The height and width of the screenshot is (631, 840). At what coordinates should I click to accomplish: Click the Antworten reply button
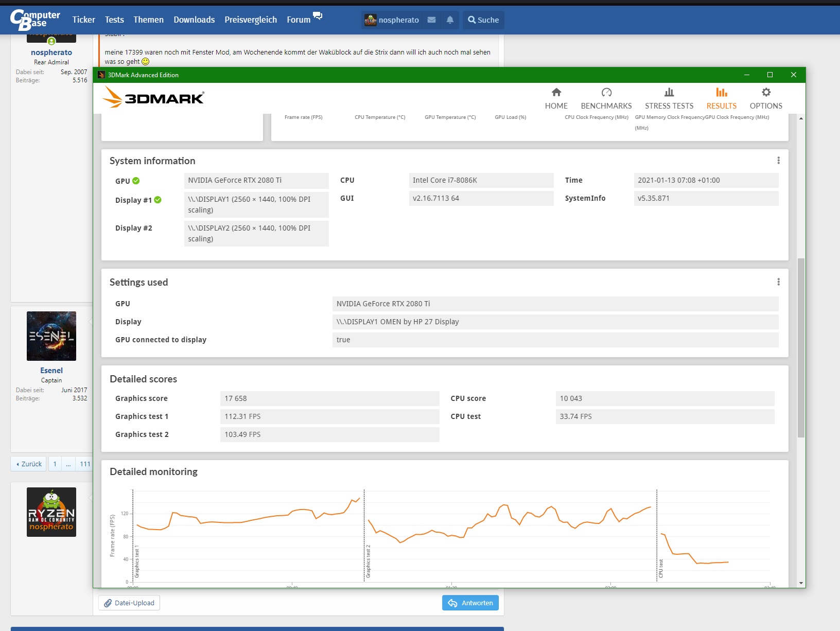pyautogui.click(x=470, y=603)
